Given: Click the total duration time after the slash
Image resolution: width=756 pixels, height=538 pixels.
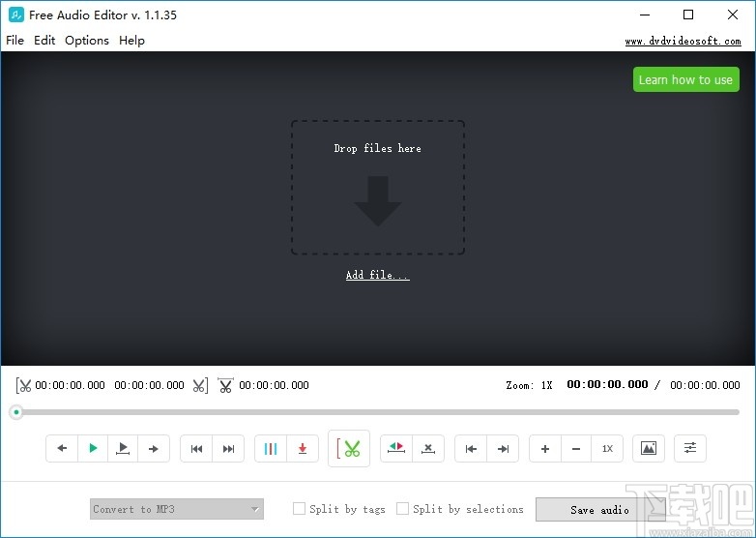Looking at the screenshot, I should (705, 385).
